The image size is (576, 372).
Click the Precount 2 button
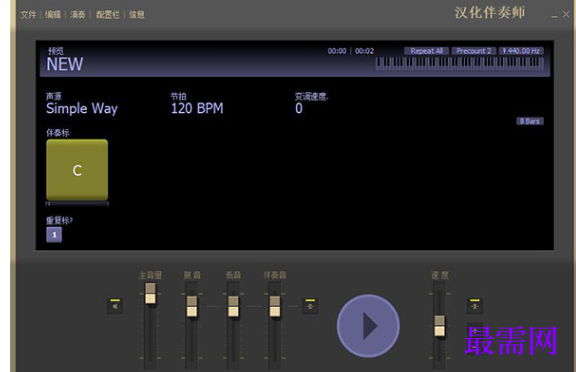tap(474, 51)
